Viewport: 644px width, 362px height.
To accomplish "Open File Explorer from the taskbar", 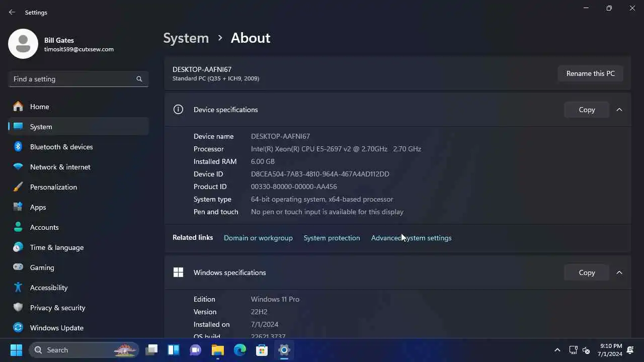I will point(218,350).
